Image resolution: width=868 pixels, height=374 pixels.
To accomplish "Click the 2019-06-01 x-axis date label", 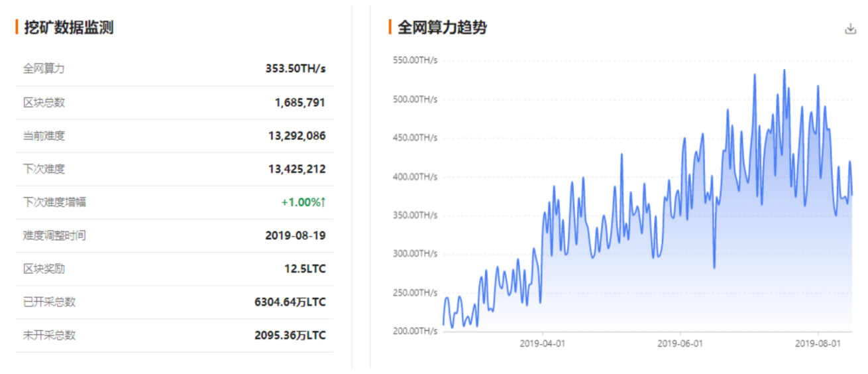I will (x=680, y=343).
